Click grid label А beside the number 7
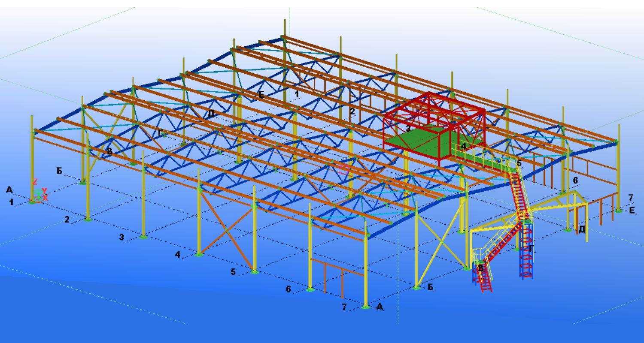This screenshot has height=343, width=644. 380,307
